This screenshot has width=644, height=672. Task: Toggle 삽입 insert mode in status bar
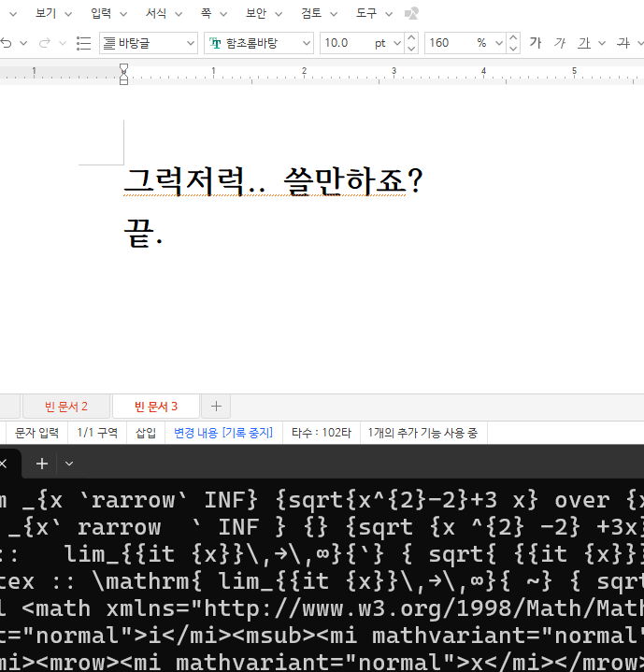146,433
